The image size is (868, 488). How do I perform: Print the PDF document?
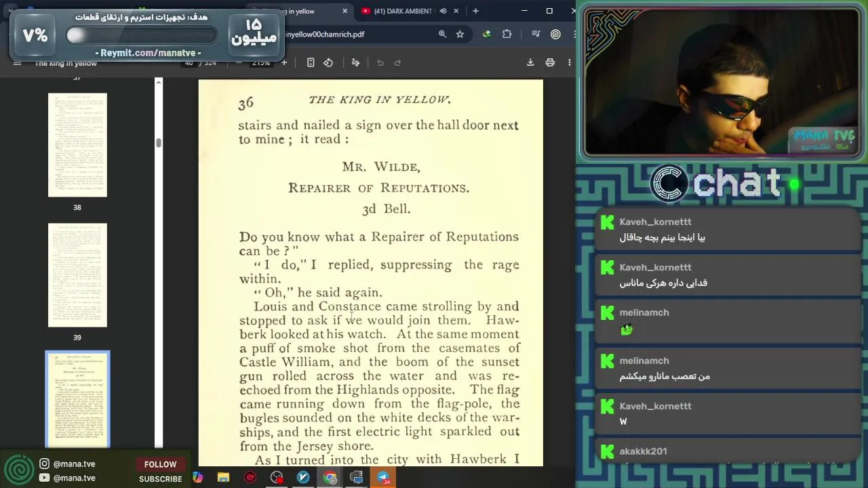coord(550,62)
